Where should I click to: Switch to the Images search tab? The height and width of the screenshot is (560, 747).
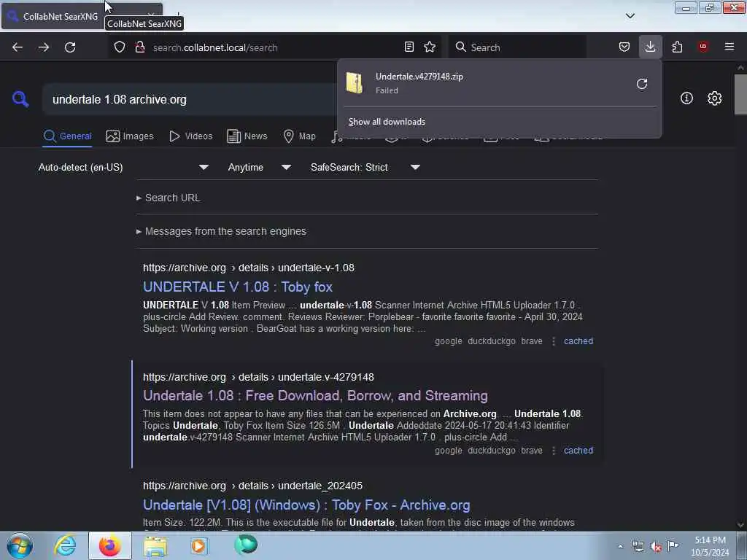pyautogui.click(x=130, y=136)
